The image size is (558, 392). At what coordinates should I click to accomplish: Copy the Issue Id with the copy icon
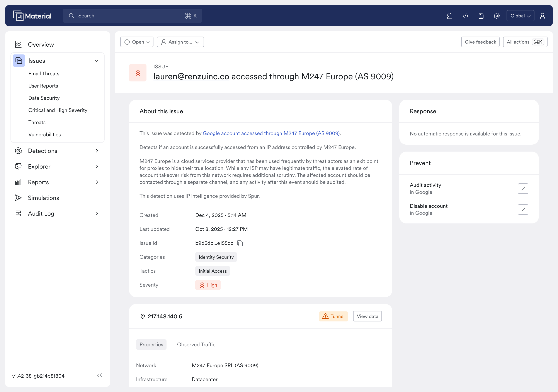pyautogui.click(x=240, y=243)
